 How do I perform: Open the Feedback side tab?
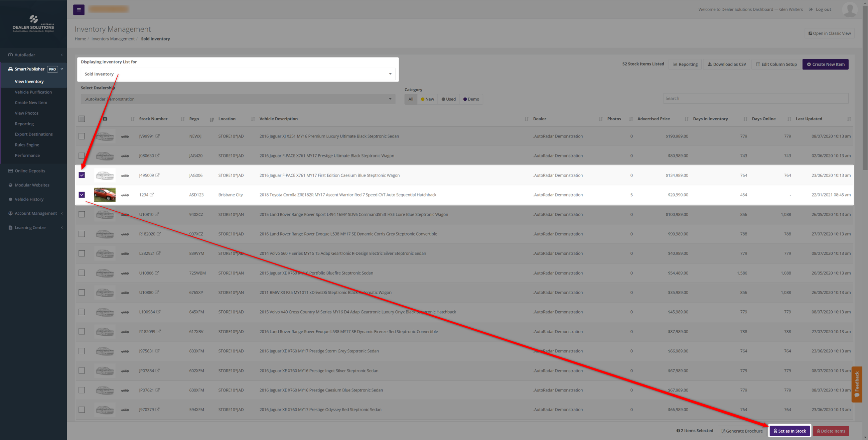[x=857, y=384]
